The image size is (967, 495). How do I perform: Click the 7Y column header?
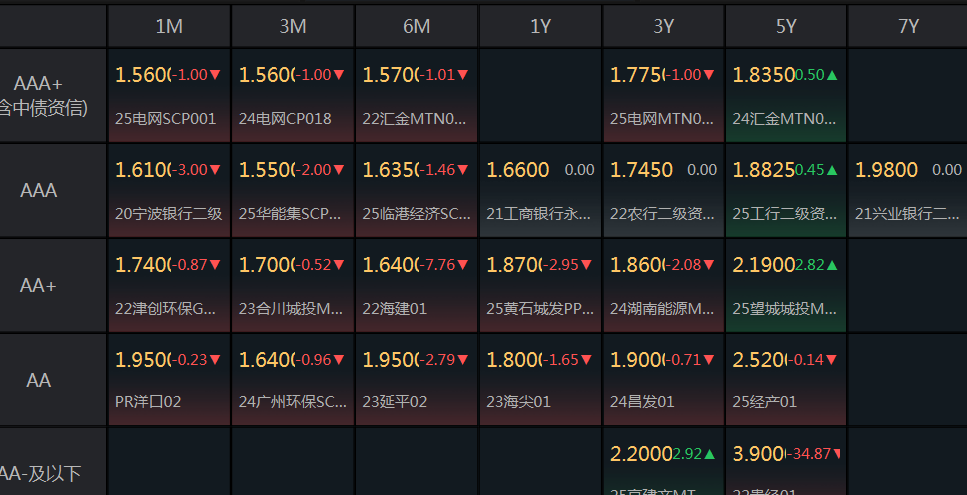908,26
